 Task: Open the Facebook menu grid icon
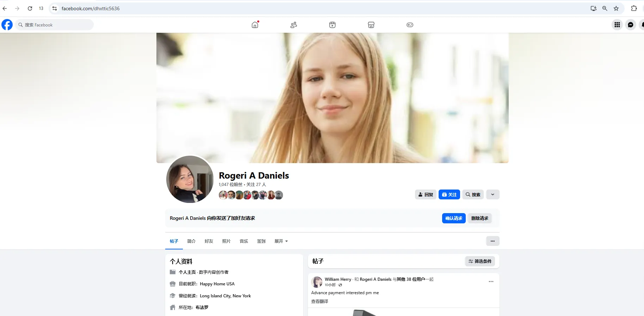[x=617, y=25]
